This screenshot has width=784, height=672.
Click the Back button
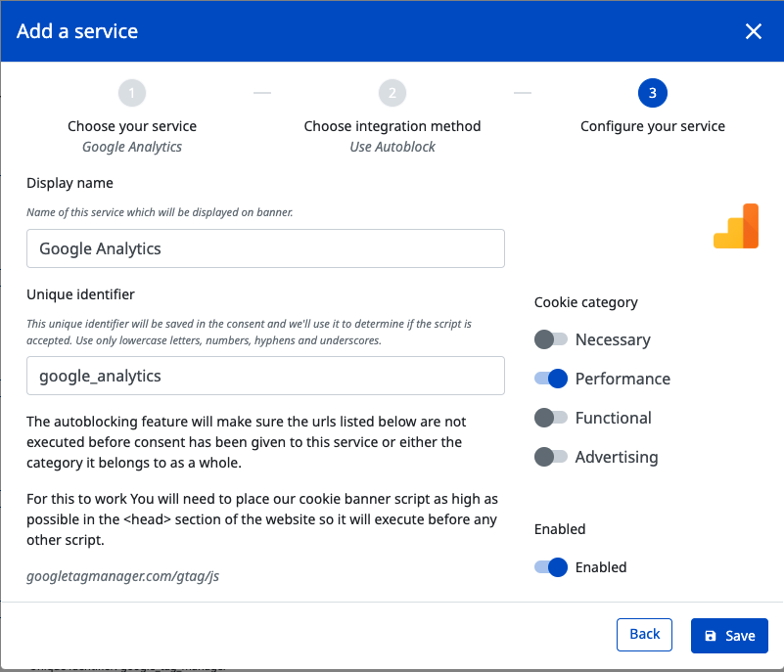coord(644,635)
